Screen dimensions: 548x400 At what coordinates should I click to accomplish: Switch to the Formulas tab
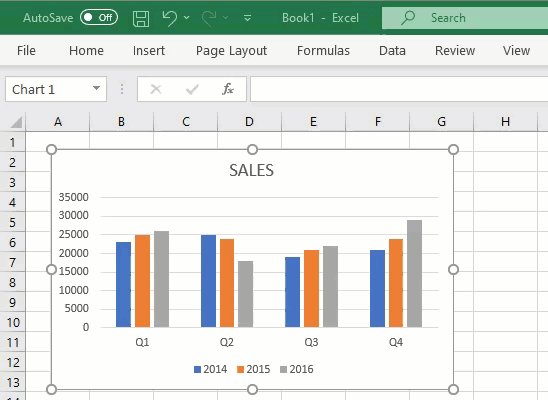click(323, 51)
